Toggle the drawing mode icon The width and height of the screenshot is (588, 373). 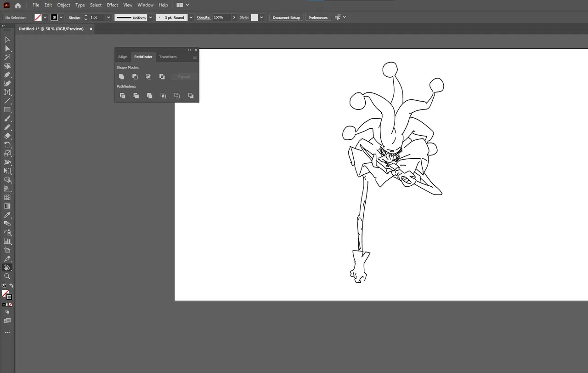point(7,312)
